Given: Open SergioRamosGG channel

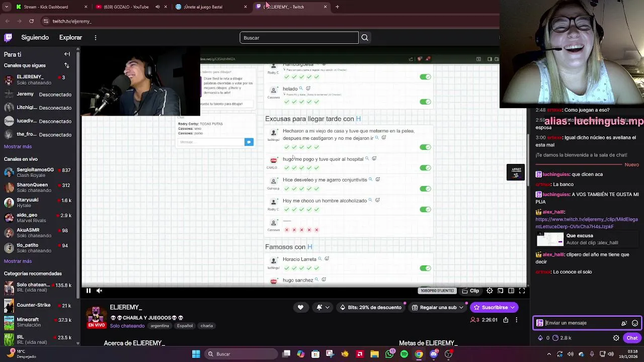Looking at the screenshot, I should point(39,172).
